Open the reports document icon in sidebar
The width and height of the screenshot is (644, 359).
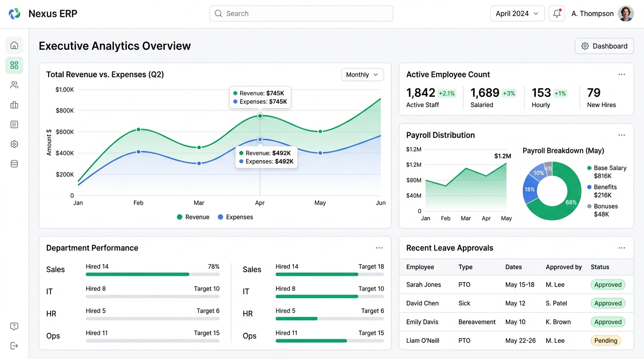pyautogui.click(x=14, y=124)
